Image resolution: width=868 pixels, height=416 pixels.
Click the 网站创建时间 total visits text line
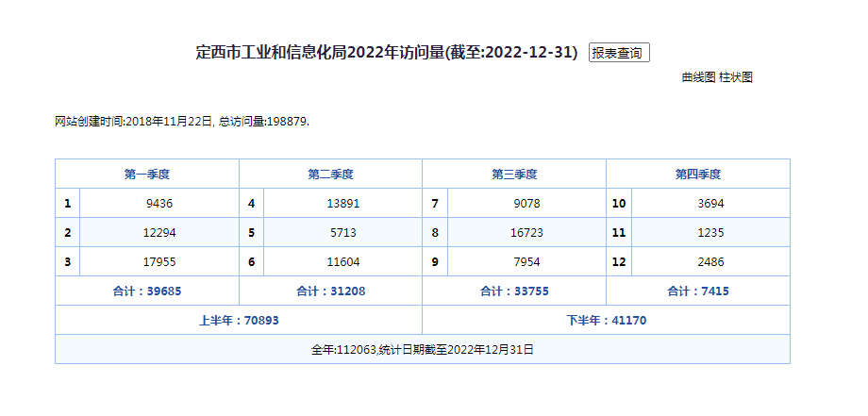point(182,122)
